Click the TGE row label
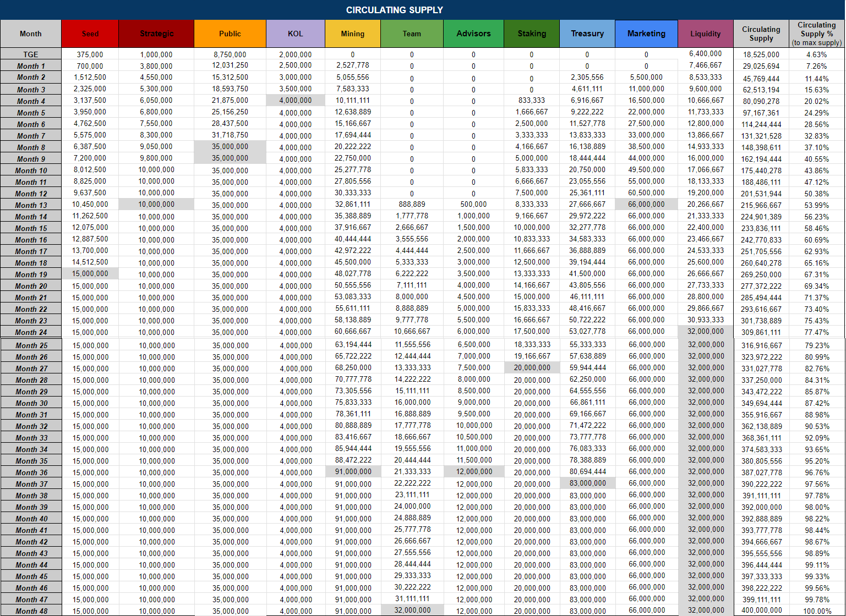The height and width of the screenshot is (616, 846). [31, 54]
